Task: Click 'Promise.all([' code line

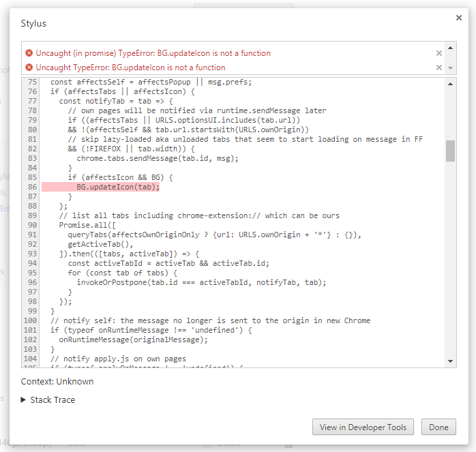Action: (87, 225)
